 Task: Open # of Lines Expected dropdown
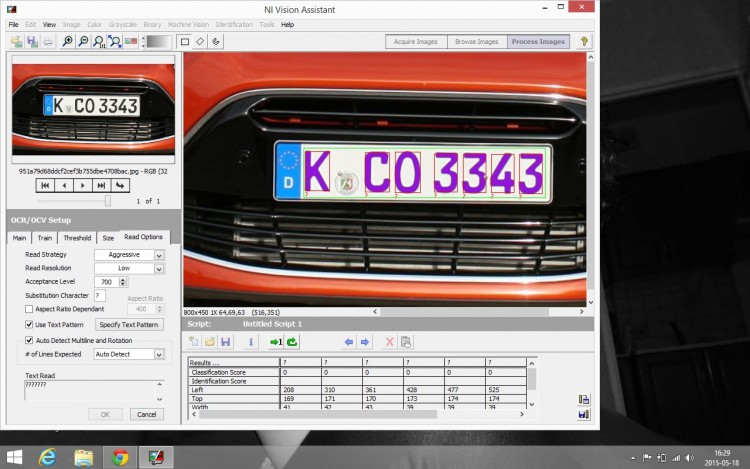(159, 354)
